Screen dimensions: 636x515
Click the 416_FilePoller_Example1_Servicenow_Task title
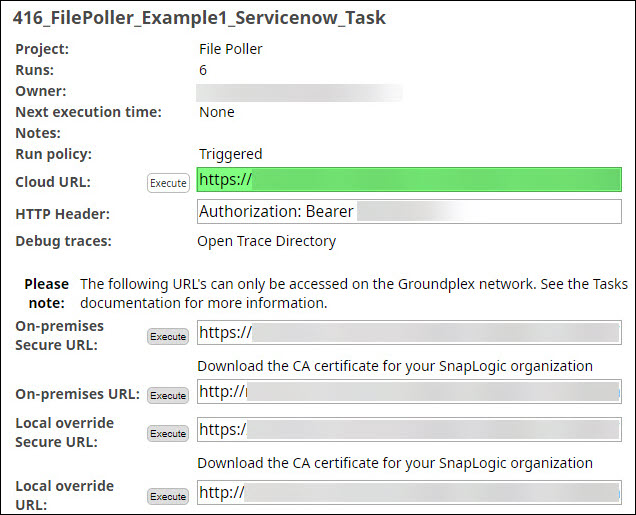coord(199,18)
